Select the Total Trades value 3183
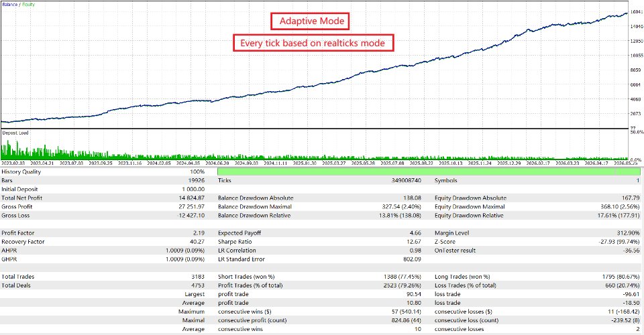The image size is (644, 335). (198, 277)
